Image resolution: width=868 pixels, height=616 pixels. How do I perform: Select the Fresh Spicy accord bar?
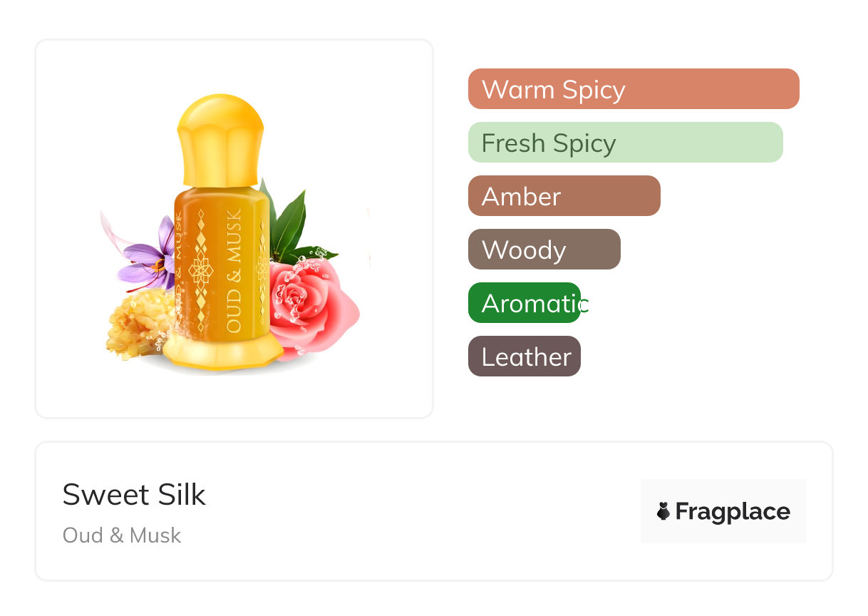tap(625, 143)
